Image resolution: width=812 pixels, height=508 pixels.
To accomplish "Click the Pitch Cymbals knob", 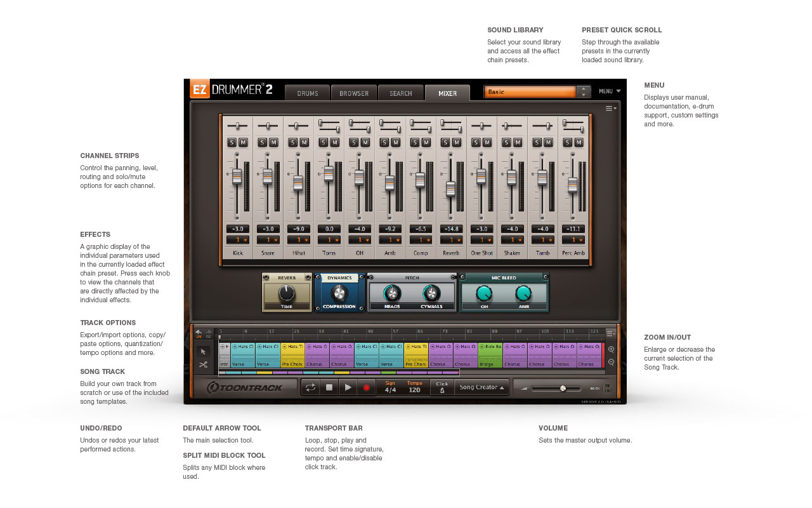I will 431,293.
